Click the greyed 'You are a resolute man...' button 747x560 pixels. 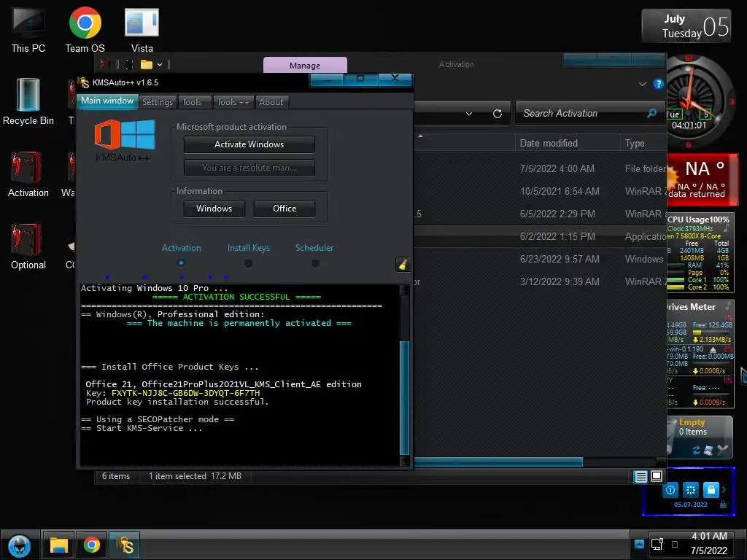pyautogui.click(x=249, y=168)
